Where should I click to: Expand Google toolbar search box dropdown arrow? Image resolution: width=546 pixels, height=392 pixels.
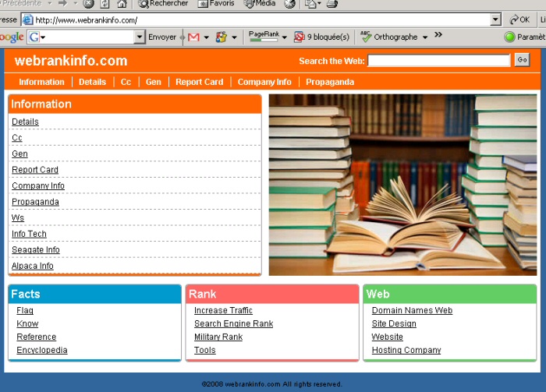click(140, 37)
